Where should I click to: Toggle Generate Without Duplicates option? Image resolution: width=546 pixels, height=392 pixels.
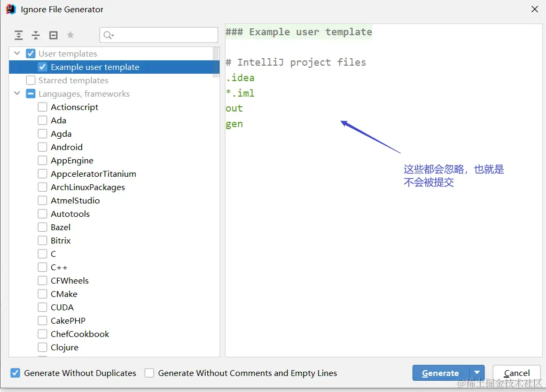[x=15, y=373]
